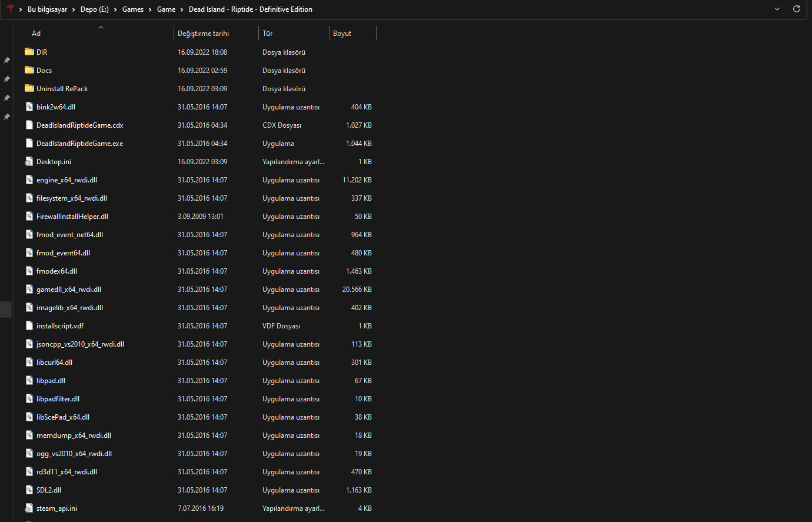Select the libcurl64.dll file icon

click(x=29, y=362)
